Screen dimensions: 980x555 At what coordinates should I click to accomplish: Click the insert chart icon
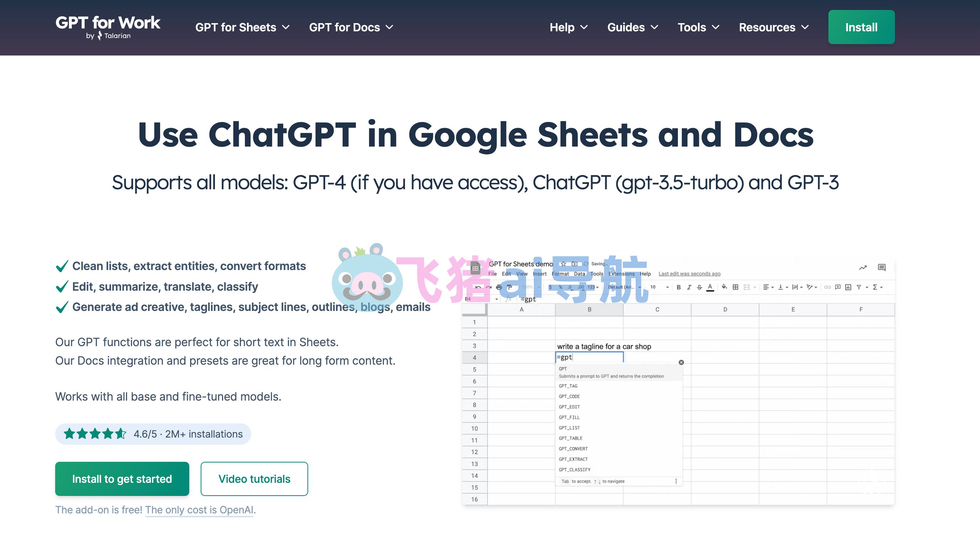coord(848,287)
